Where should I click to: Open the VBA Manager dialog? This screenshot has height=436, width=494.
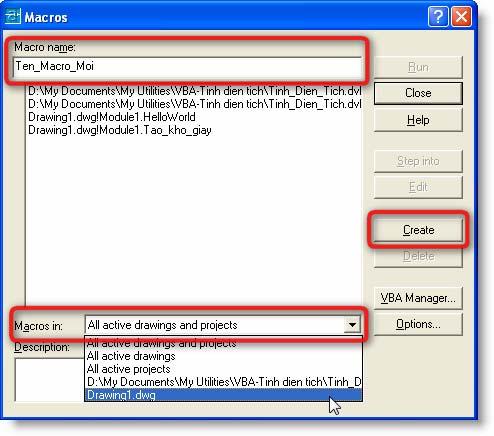click(418, 298)
